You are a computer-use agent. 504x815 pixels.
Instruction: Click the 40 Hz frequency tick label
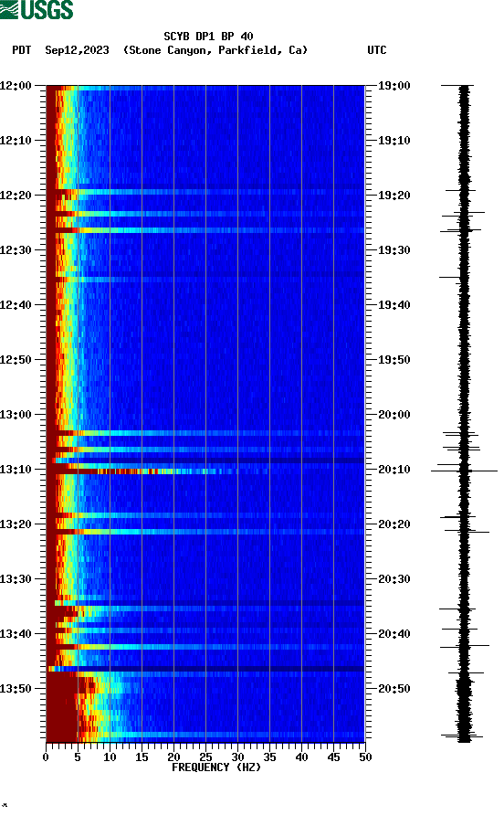point(302,757)
